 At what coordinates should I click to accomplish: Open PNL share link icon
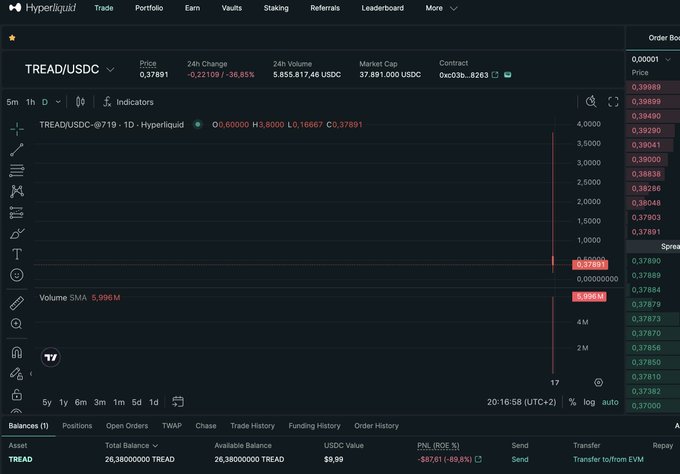pyautogui.click(x=478, y=459)
